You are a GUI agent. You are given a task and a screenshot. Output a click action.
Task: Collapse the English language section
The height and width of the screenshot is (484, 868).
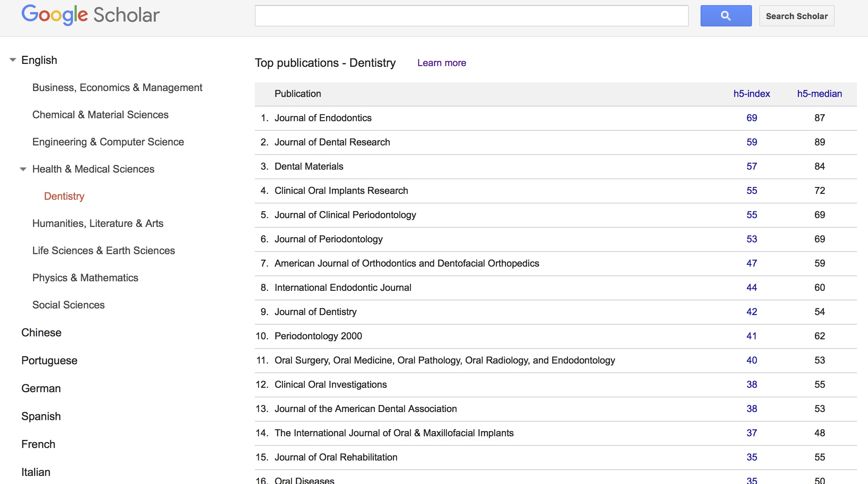click(x=13, y=60)
